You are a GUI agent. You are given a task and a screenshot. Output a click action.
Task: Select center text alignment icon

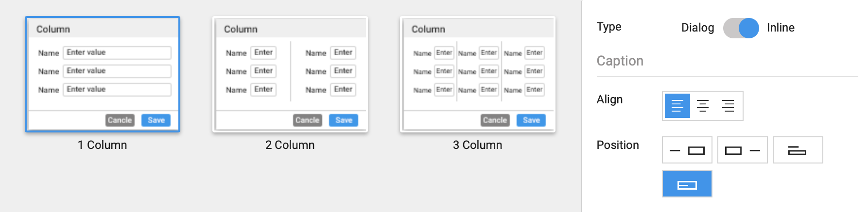tap(702, 106)
